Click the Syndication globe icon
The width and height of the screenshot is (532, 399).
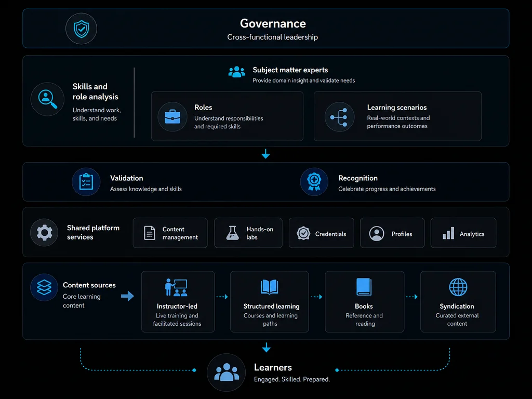458,287
